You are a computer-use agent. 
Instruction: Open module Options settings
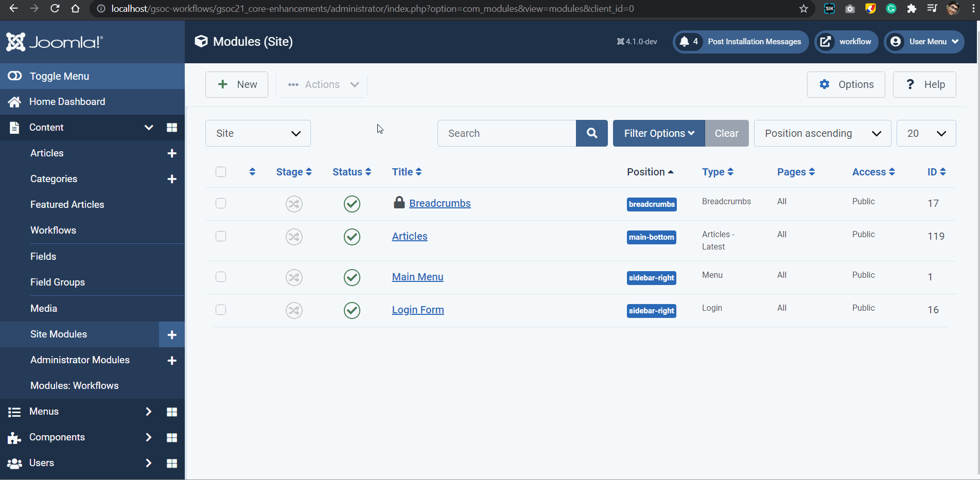click(846, 84)
